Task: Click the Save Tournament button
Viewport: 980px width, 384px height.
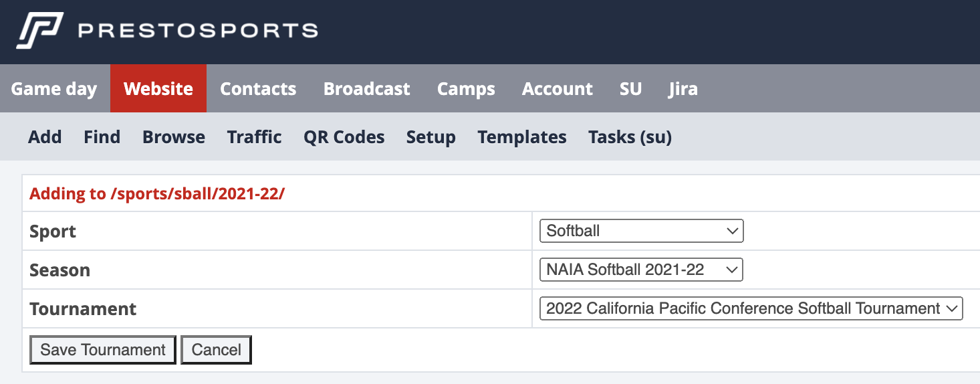Action: click(x=103, y=350)
